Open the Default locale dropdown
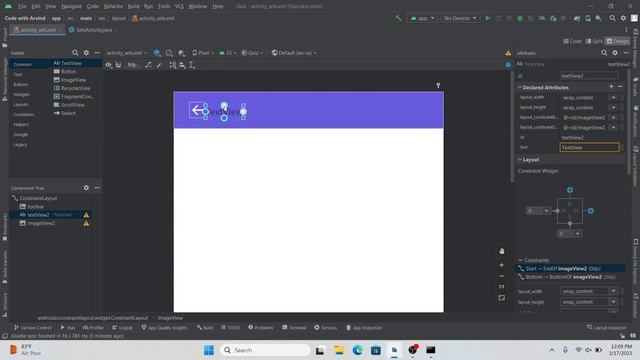Screen dimensions: 640x360 (294, 53)
